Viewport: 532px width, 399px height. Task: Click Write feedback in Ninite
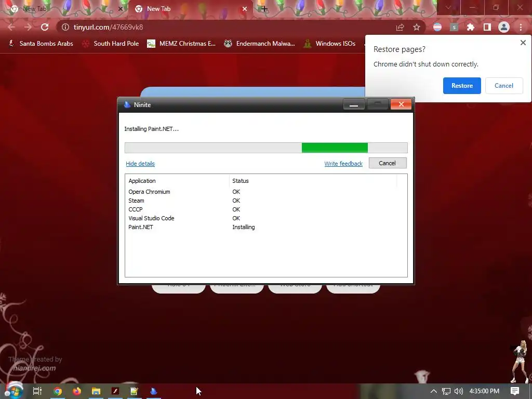pyautogui.click(x=343, y=164)
